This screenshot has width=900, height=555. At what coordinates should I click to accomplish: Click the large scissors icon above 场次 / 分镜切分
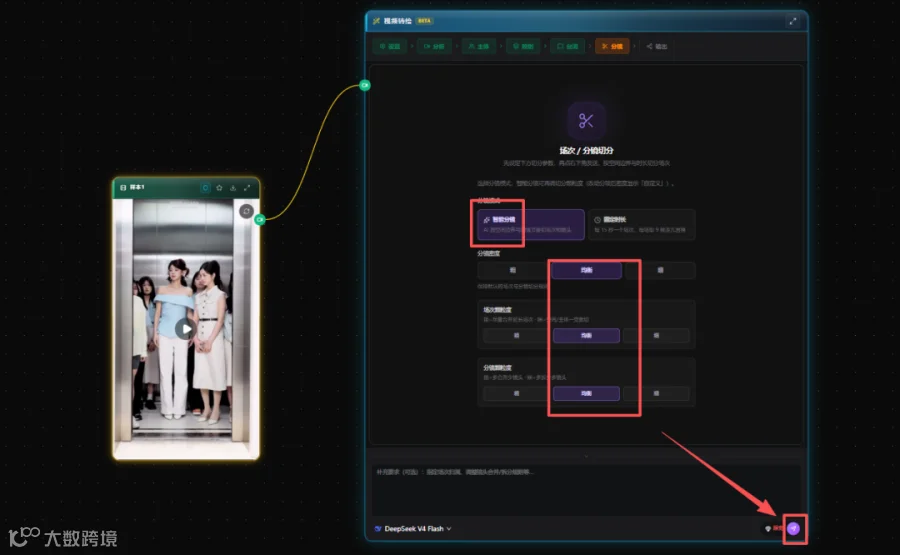(x=586, y=121)
